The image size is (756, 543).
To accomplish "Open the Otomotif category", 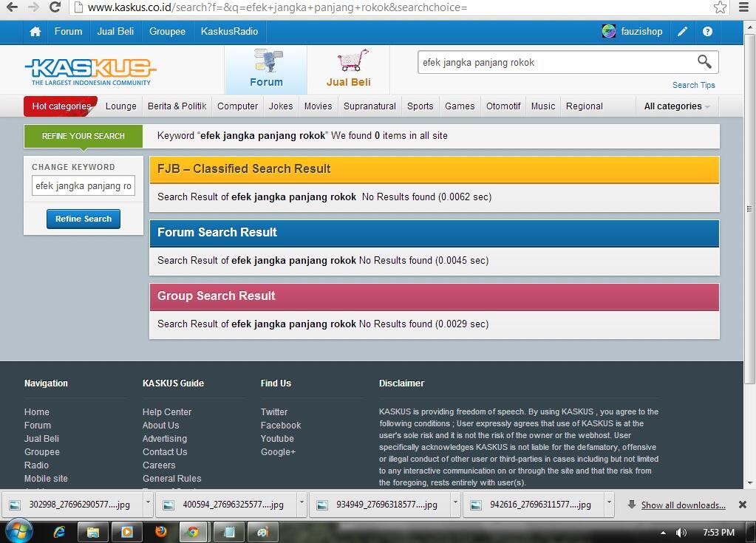I will [x=503, y=106].
